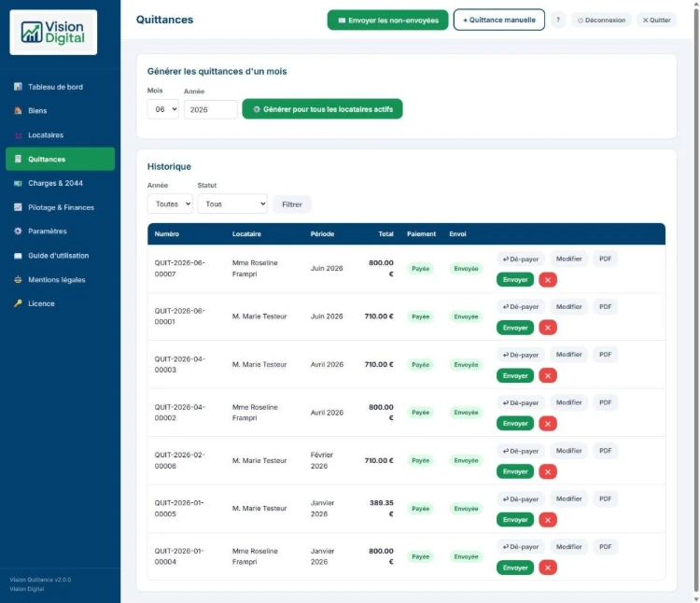This screenshot has width=700, height=603.
Task: Open Mentions légales page
Action: tap(60, 280)
